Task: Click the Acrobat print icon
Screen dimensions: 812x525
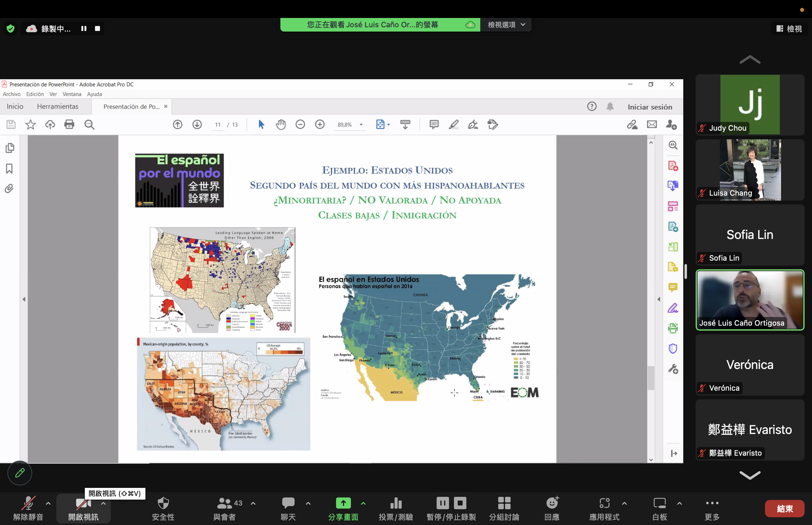Action: [x=70, y=124]
